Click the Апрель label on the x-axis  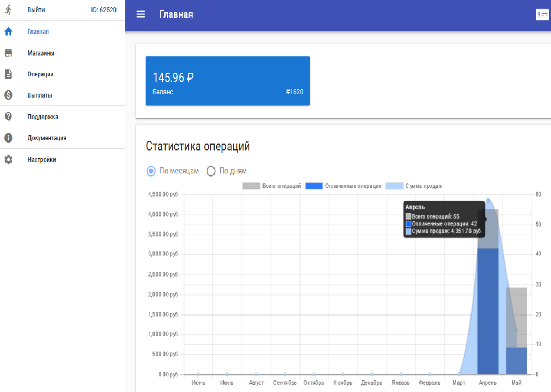(x=488, y=383)
